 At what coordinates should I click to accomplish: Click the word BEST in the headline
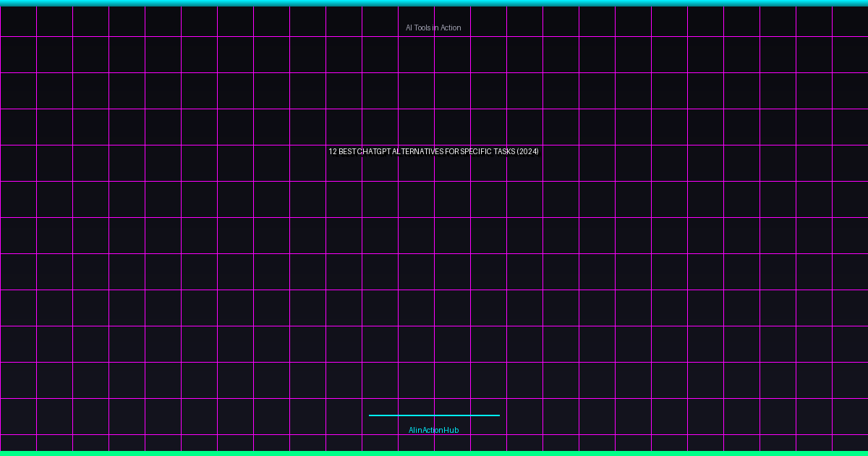347,151
